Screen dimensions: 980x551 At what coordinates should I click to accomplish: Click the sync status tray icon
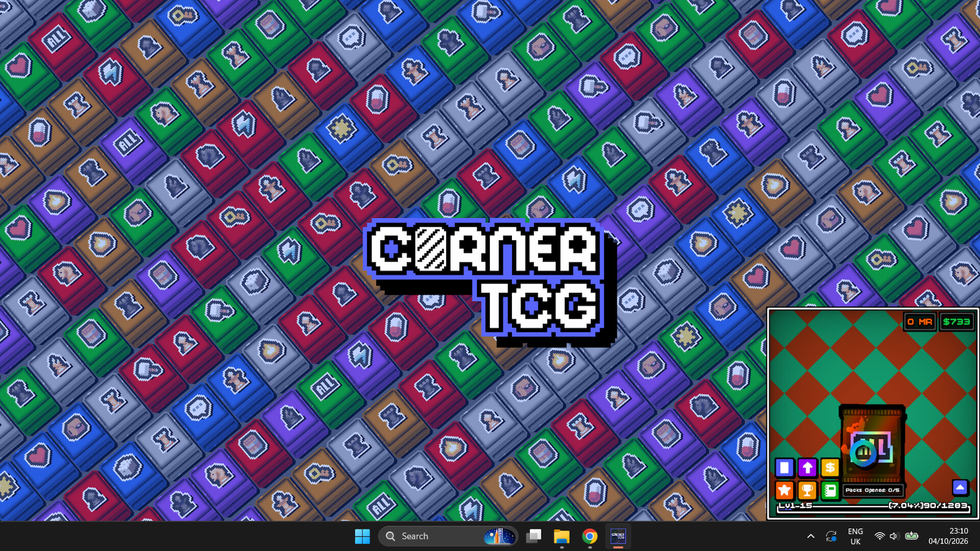(x=831, y=536)
